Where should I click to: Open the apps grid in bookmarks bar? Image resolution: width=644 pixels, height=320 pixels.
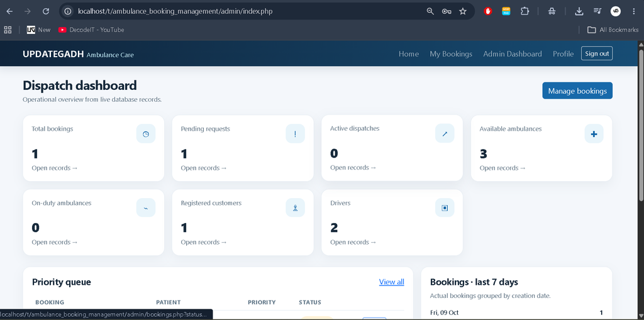8,30
